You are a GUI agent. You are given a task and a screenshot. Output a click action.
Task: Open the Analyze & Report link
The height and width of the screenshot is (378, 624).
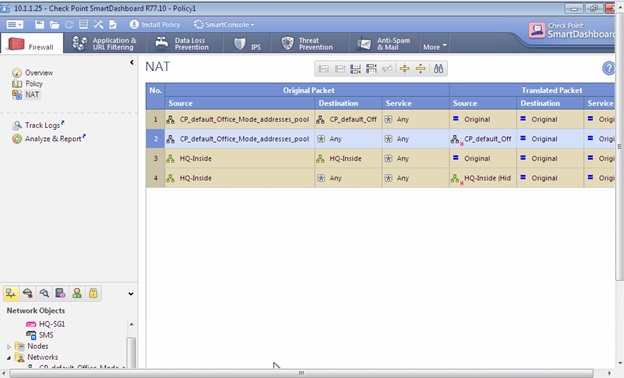coord(49,139)
